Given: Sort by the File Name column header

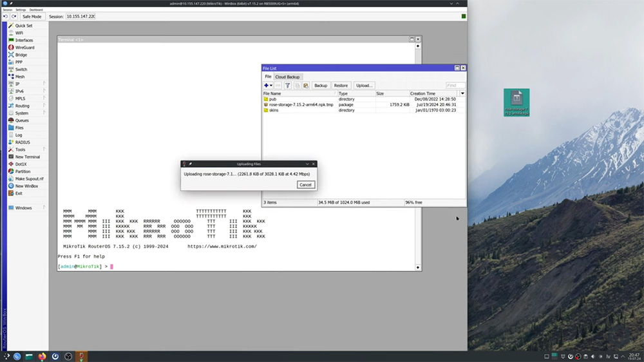Looking at the screenshot, I should pyautogui.click(x=299, y=93).
